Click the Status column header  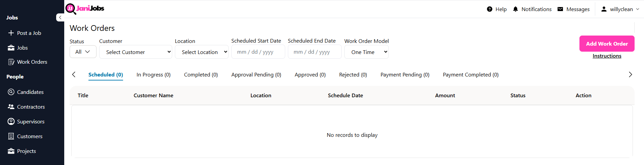pyautogui.click(x=518, y=96)
